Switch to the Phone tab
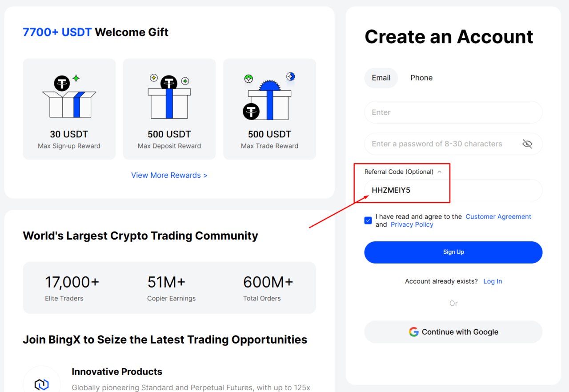 tap(421, 77)
